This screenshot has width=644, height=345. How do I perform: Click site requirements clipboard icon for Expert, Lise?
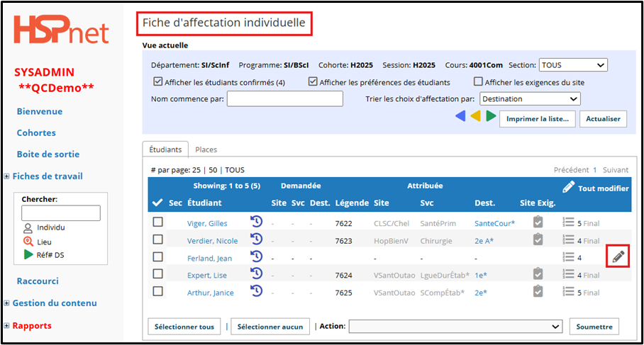pyautogui.click(x=538, y=273)
